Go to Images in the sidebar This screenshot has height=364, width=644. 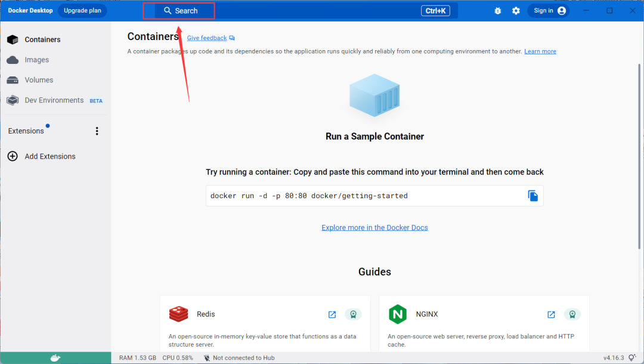point(28,60)
